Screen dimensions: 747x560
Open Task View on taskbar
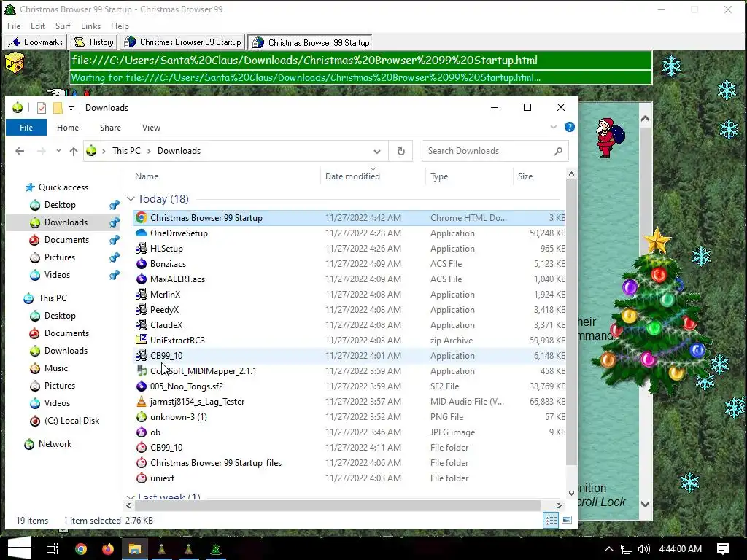(x=53, y=548)
